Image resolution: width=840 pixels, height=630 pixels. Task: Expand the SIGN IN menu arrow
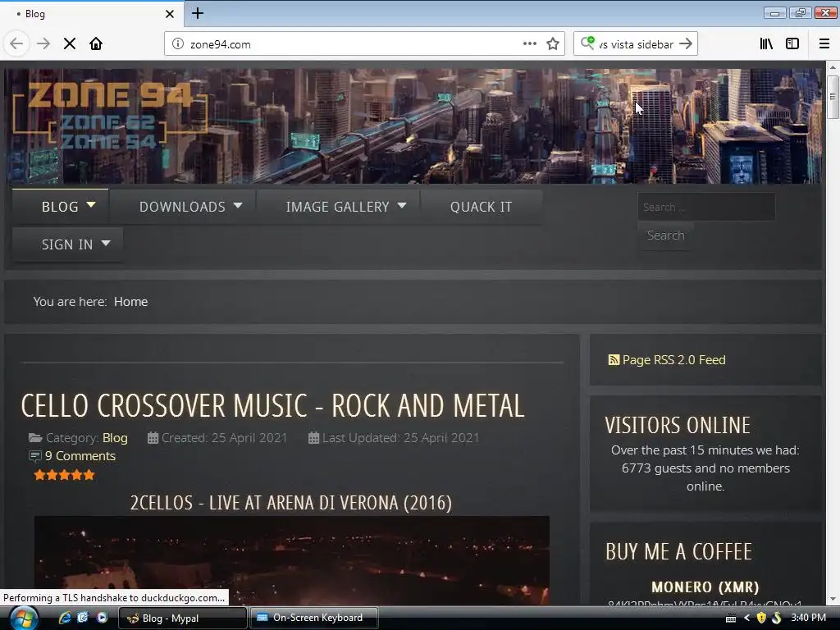point(106,243)
